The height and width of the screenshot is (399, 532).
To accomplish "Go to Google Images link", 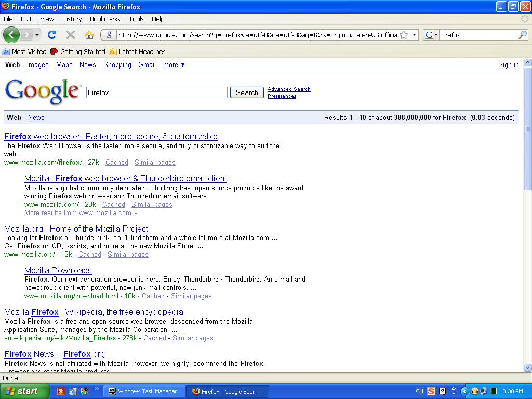I will [x=37, y=65].
